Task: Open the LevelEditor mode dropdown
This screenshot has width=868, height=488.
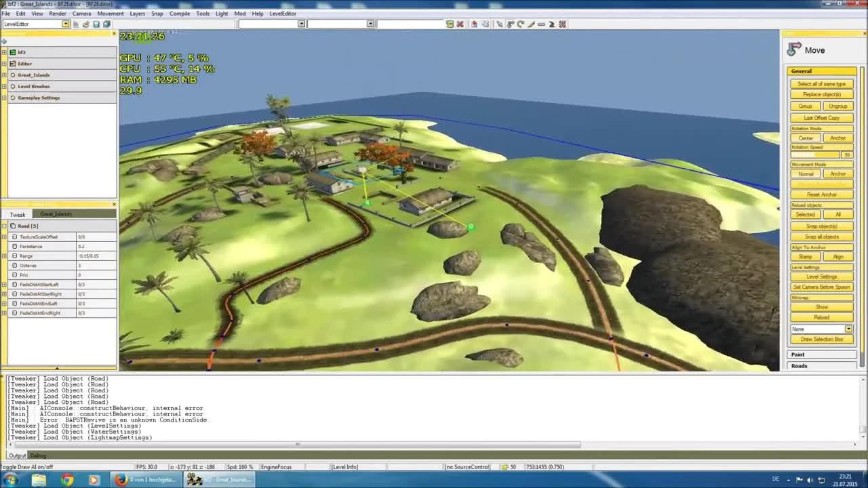Action: pyautogui.click(x=65, y=24)
